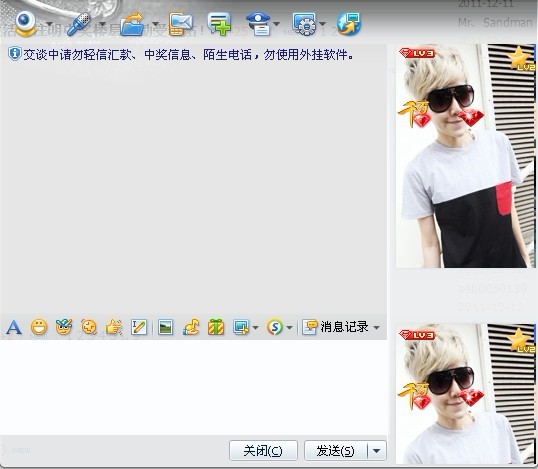The width and height of the screenshot is (538, 469).
Task: Open the magic emoticon face icon
Action: [64, 327]
